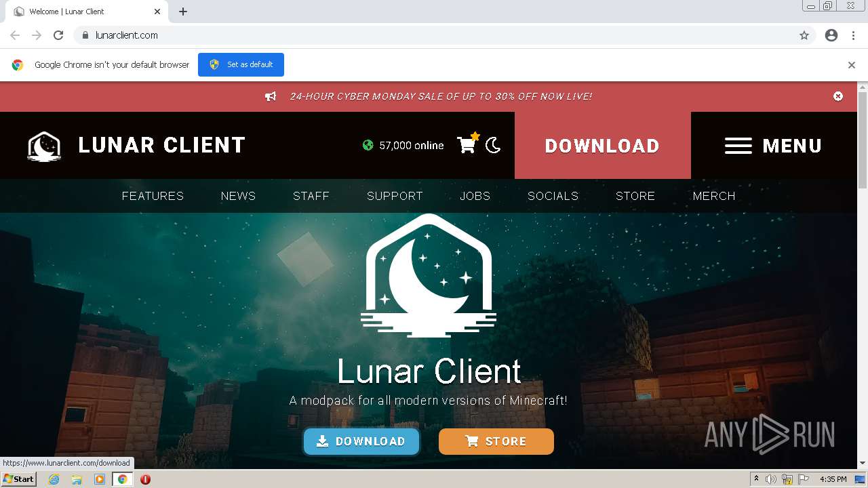
Task: Select the Welcome | Lunar Client tab
Action: coord(87,12)
